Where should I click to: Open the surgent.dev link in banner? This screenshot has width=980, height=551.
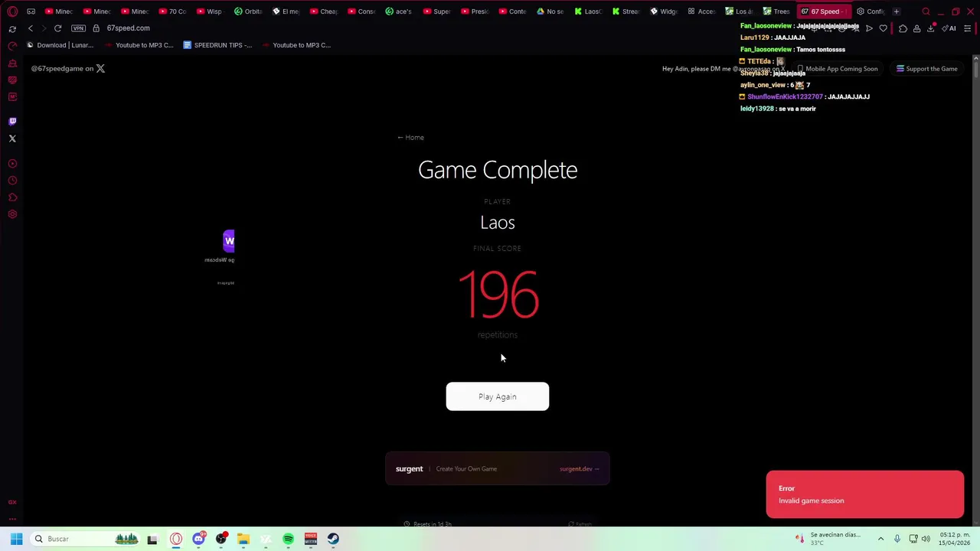(579, 469)
